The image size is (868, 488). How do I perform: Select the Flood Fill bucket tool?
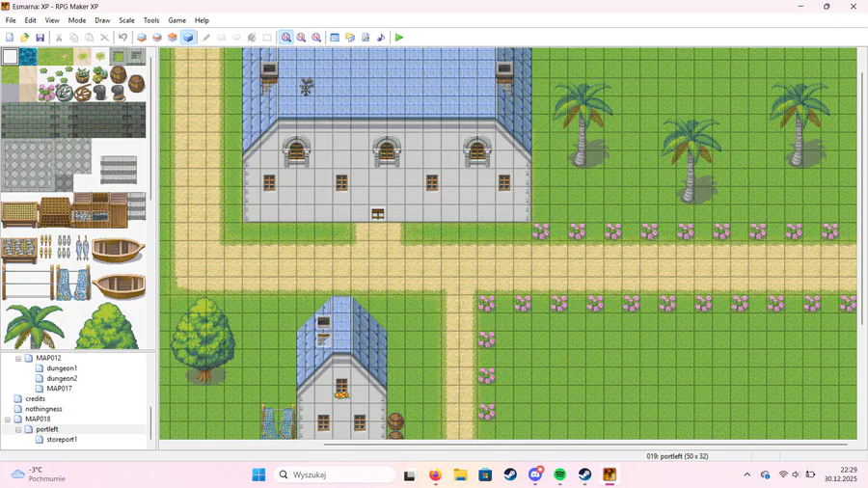coord(252,38)
